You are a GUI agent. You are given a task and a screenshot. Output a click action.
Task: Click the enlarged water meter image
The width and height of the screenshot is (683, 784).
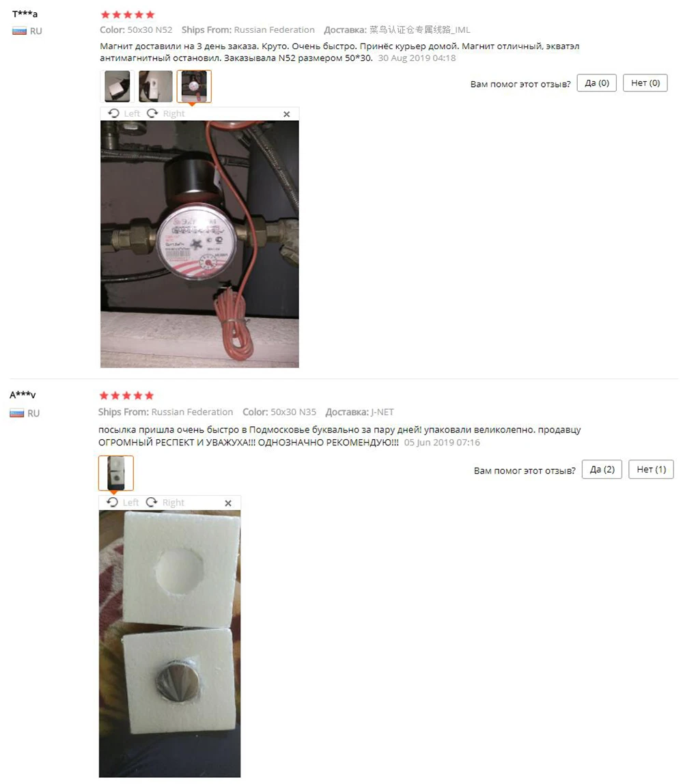point(199,244)
